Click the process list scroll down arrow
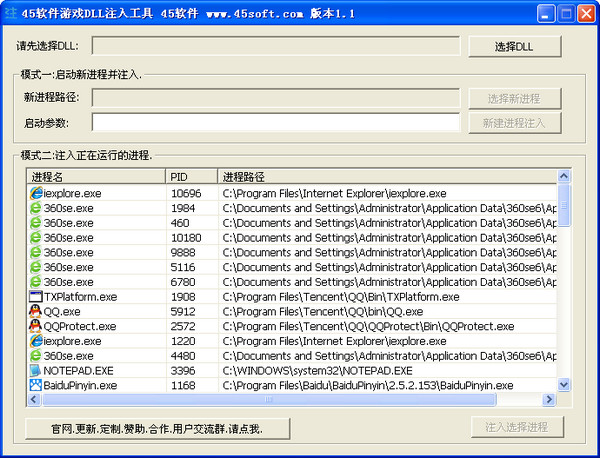 point(564,385)
